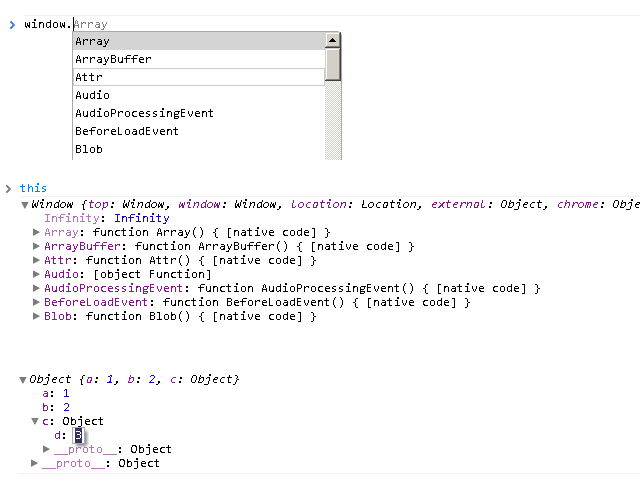The height and width of the screenshot is (500, 640).
Task: Click the autocomplete scrollbar up arrow
Action: click(x=333, y=40)
